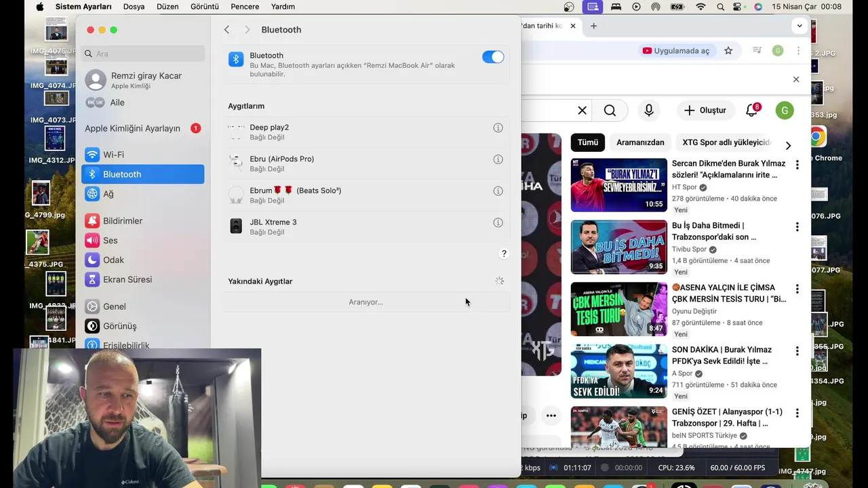Open the Düzen menu
The height and width of the screenshot is (488, 868).
point(167,7)
